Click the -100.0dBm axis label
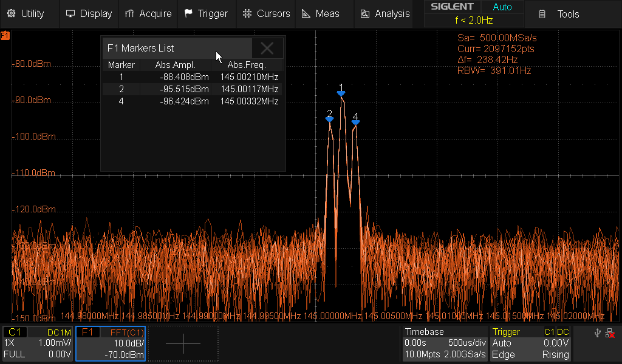 34,136
